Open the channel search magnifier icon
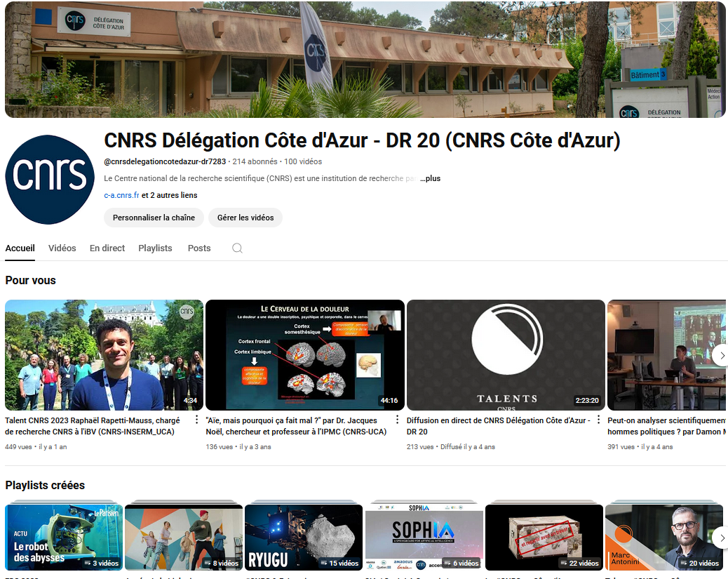728x579 pixels. point(237,248)
